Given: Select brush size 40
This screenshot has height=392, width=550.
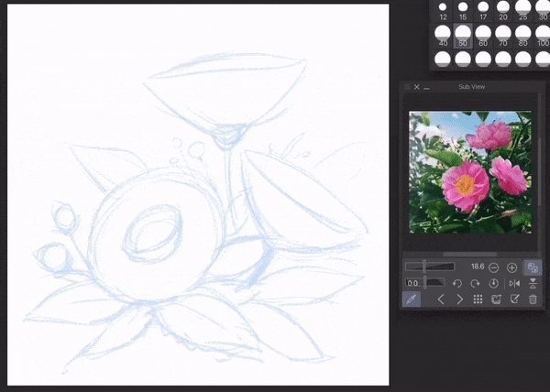Looking at the screenshot, I should click(443, 36).
